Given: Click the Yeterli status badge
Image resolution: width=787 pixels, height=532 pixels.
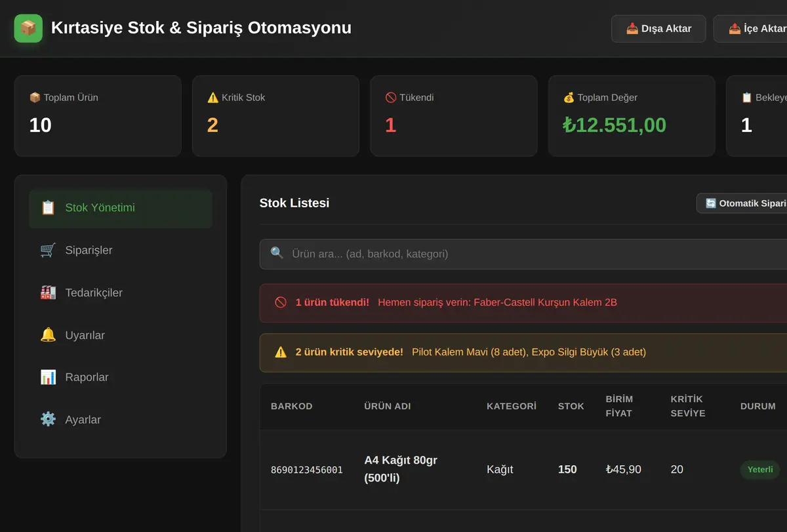Looking at the screenshot, I should [x=760, y=470].
